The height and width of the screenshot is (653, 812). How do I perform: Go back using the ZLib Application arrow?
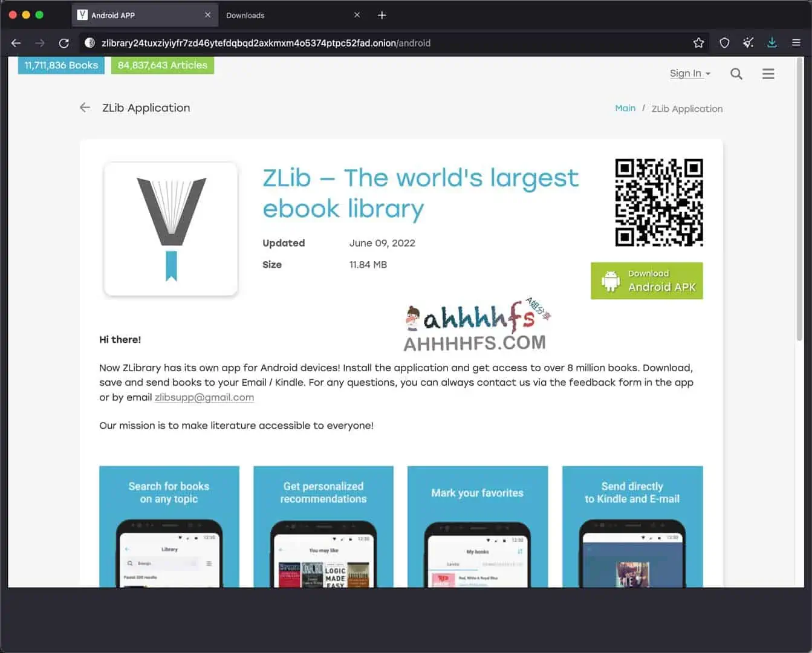click(x=85, y=108)
